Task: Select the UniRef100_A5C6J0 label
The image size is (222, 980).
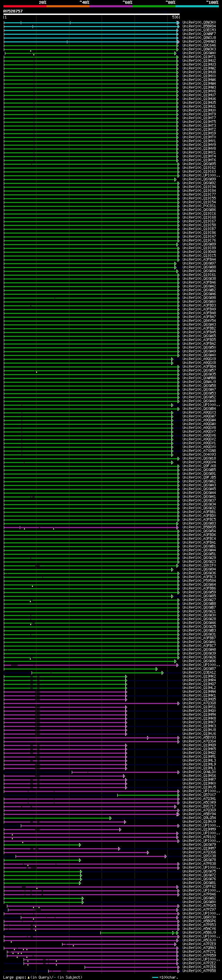Action: coord(199,940)
